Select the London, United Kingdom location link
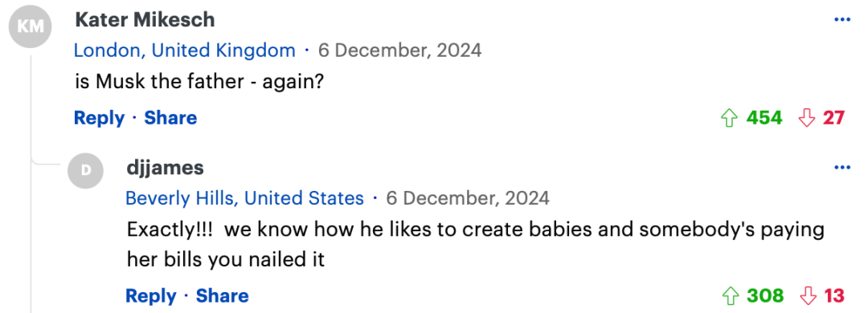Image resolution: width=868 pixels, height=313 pixels. pyautogui.click(x=184, y=51)
